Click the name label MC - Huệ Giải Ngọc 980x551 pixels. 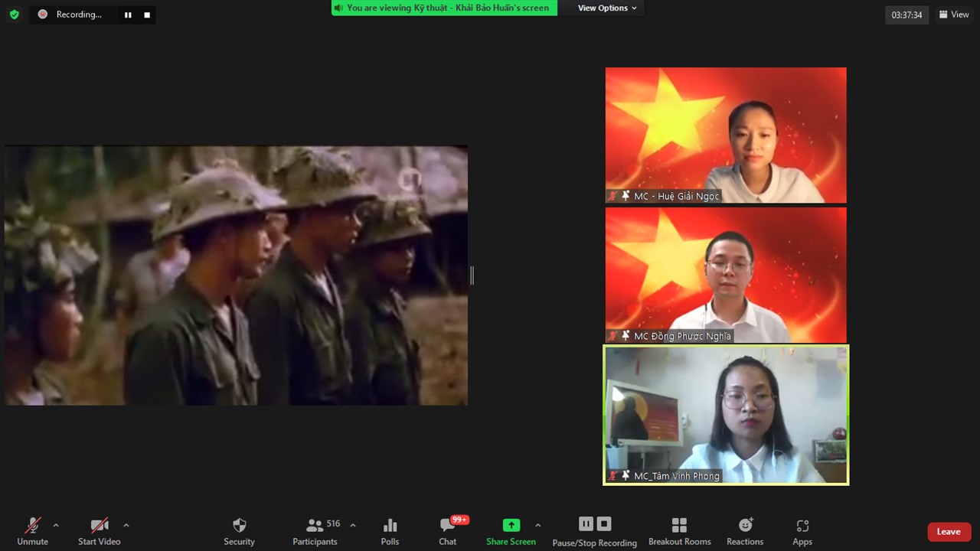(677, 197)
